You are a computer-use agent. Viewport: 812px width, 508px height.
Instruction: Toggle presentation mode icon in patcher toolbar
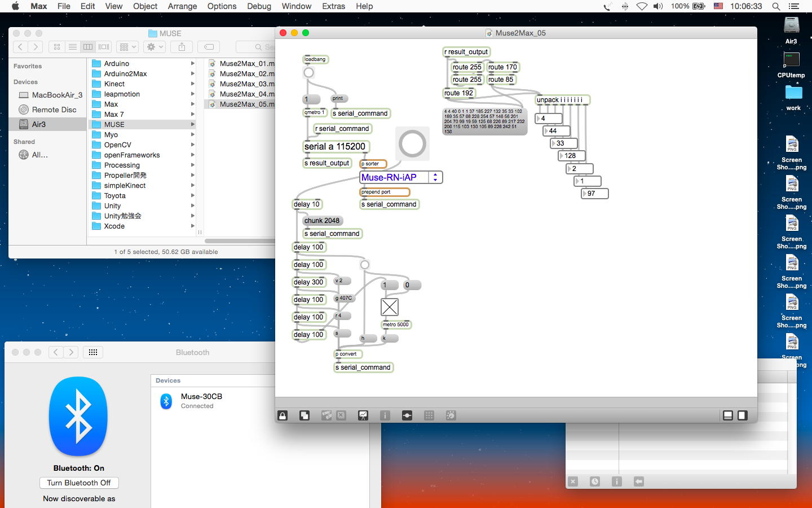tap(363, 415)
